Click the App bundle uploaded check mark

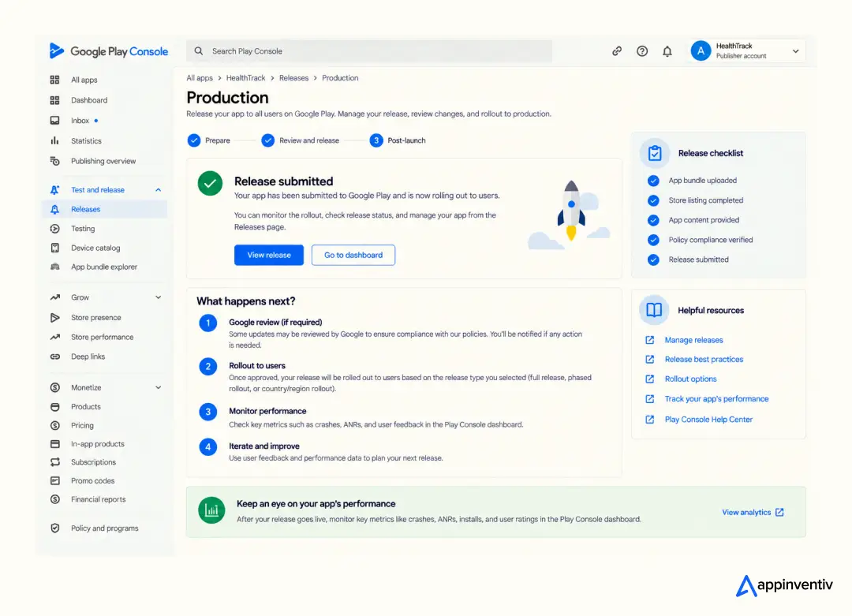(x=653, y=181)
